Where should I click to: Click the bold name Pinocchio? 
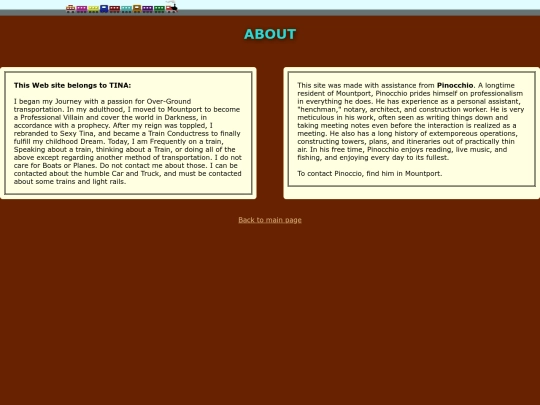point(455,85)
